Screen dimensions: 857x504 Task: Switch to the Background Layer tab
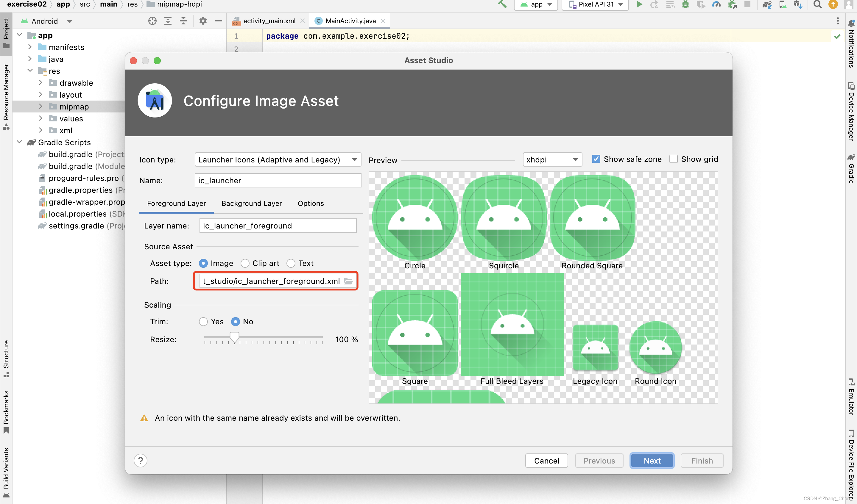(x=252, y=203)
